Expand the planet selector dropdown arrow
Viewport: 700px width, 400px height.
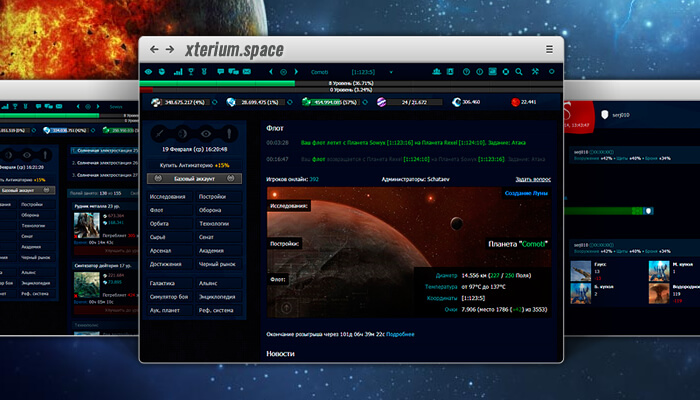click(391, 72)
